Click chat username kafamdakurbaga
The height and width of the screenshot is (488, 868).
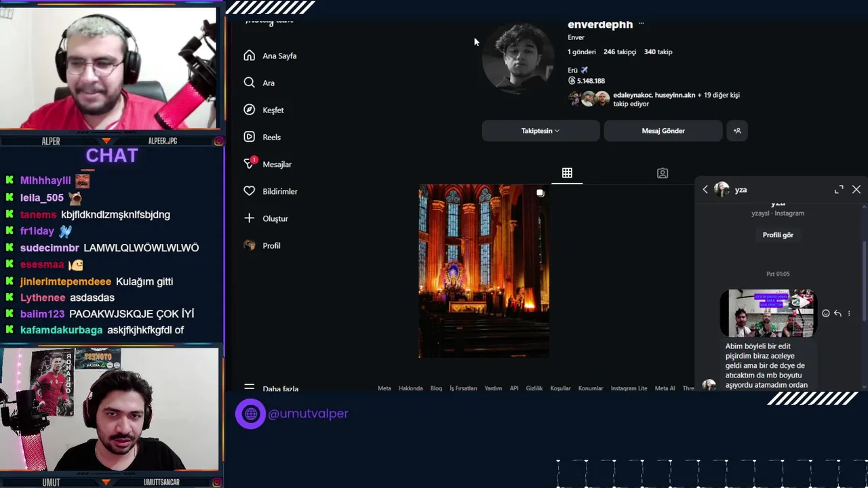pyautogui.click(x=61, y=330)
